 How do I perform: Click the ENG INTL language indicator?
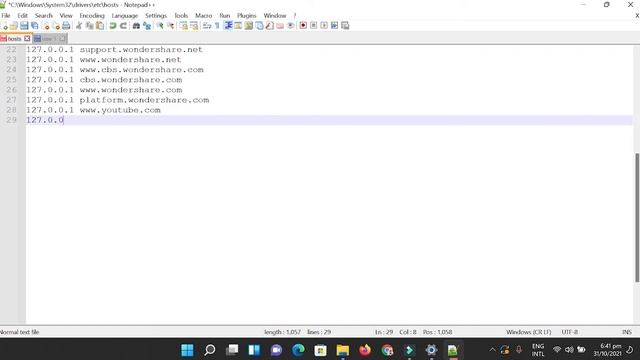tap(538, 350)
